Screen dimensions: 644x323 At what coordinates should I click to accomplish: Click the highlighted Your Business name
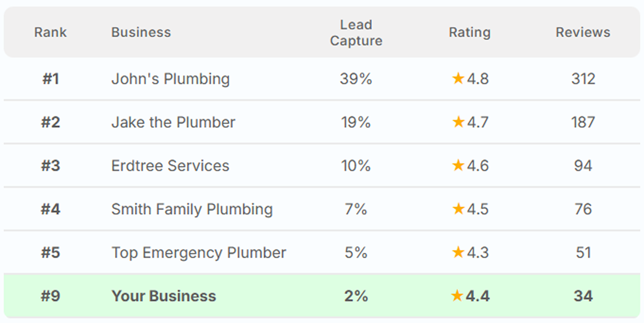(163, 296)
